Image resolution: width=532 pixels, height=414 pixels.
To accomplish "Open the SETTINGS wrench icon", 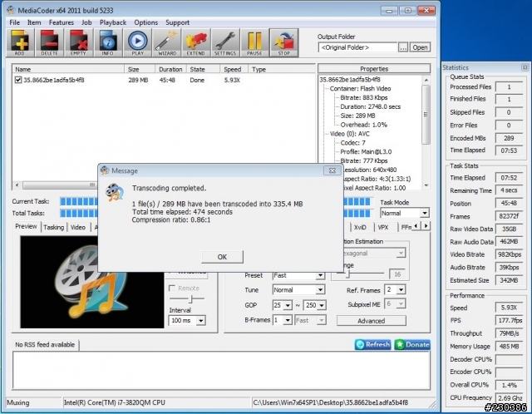I will (x=225, y=42).
